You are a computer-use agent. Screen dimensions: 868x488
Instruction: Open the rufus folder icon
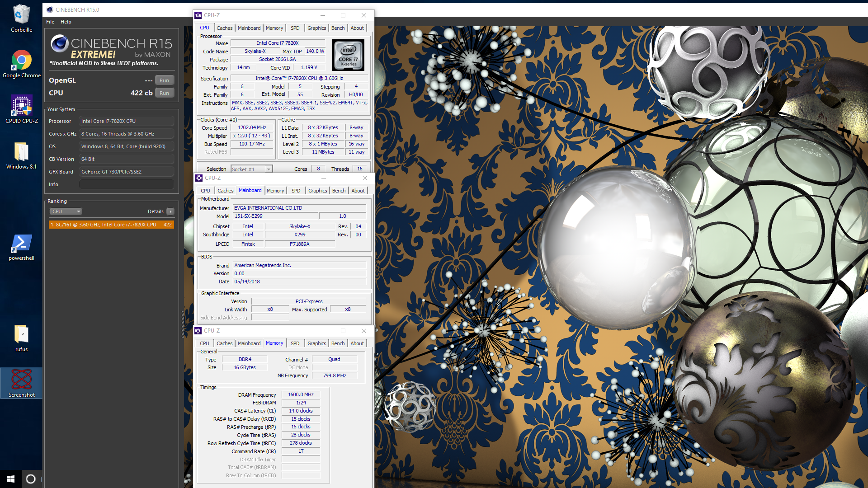[x=21, y=338]
